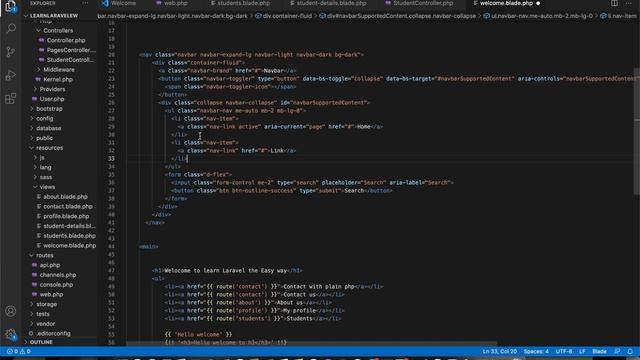Expand the database folder
640x360 pixels.
click(49, 129)
